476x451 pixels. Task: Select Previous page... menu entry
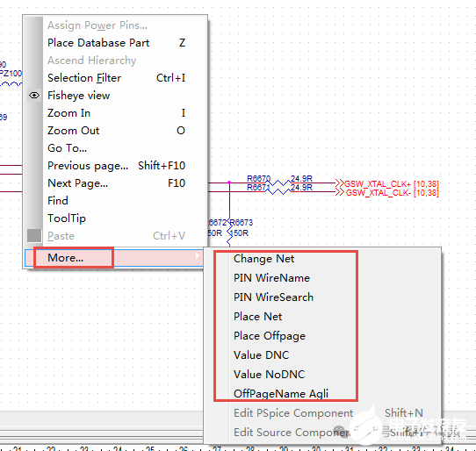[115, 166]
